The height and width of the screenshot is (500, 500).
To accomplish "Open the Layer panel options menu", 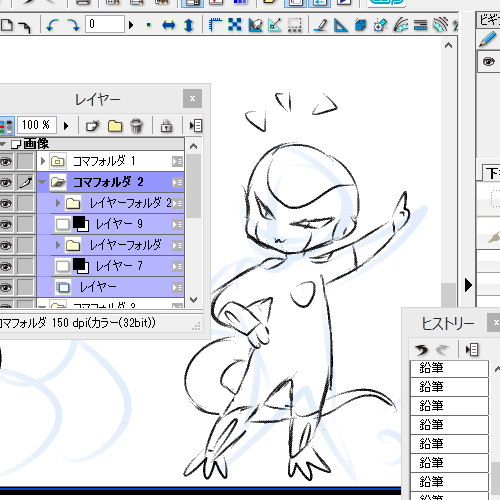I will 196,126.
